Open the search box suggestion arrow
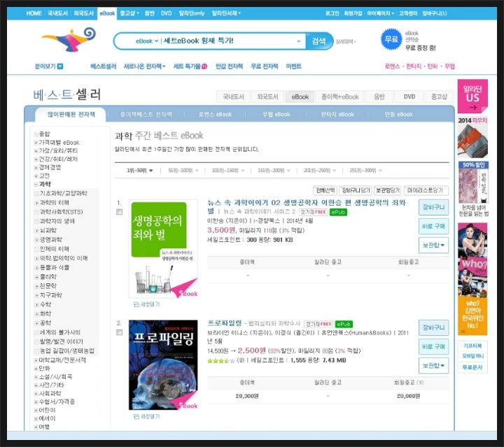Viewport: 504px width, 447px height. click(299, 41)
